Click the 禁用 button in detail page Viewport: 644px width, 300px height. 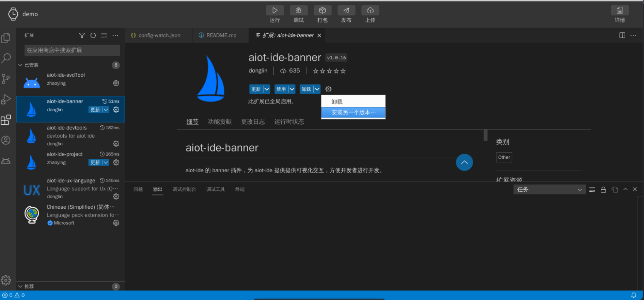[281, 89]
